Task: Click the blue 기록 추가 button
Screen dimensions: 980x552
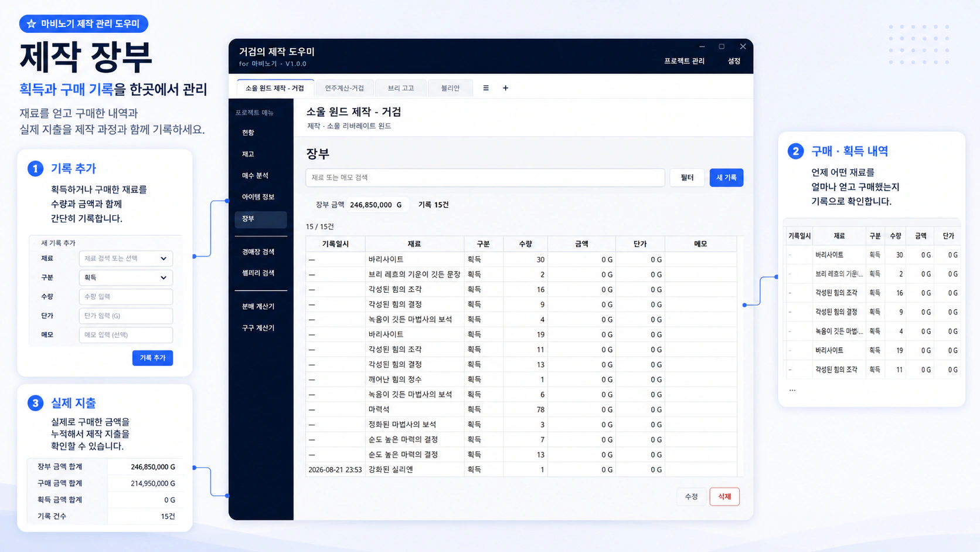Action: (152, 358)
